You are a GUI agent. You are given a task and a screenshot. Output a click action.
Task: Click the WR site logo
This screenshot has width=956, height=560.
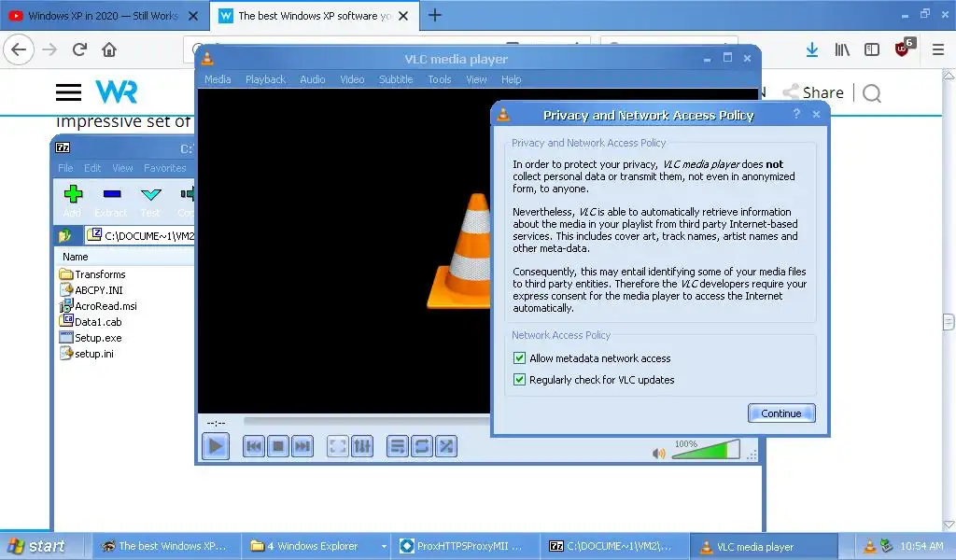coord(117,92)
